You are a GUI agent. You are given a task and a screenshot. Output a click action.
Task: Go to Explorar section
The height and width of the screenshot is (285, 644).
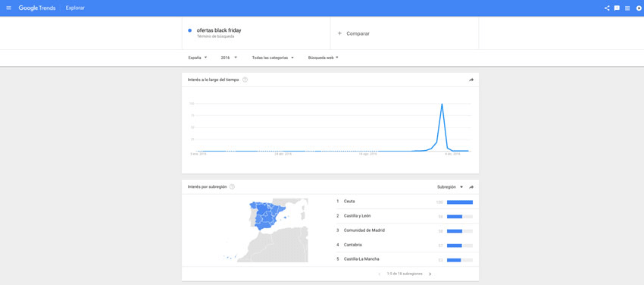tap(75, 8)
